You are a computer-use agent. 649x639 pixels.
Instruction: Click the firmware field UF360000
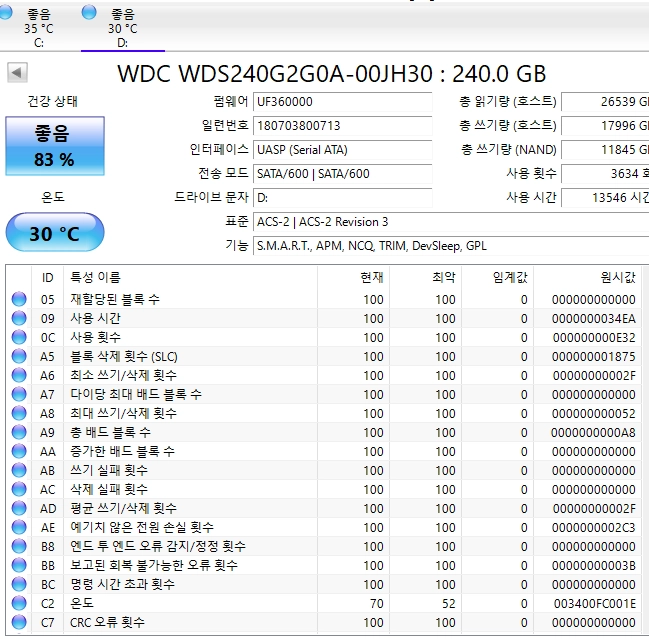tap(343, 102)
